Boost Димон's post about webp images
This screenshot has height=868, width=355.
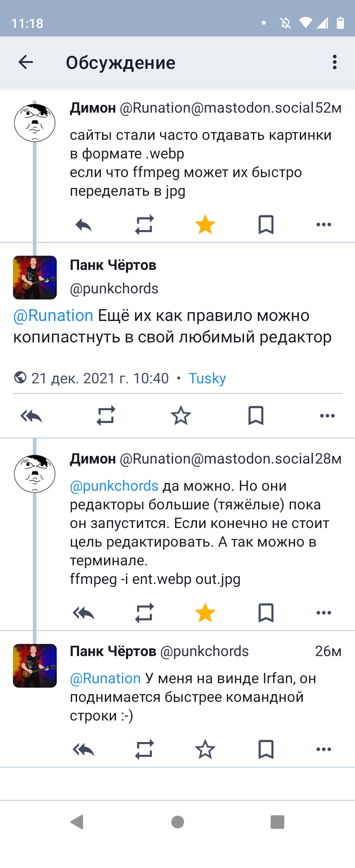pyautogui.click(x=144, y=224)
